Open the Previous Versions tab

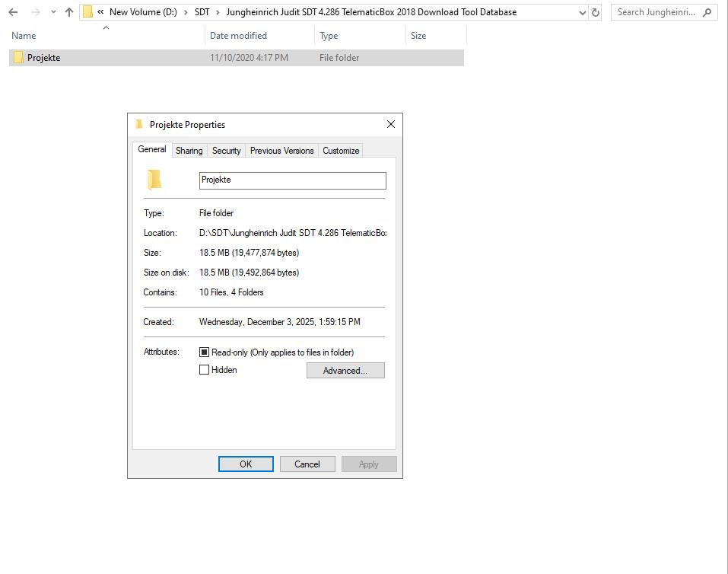click(281, 151)
